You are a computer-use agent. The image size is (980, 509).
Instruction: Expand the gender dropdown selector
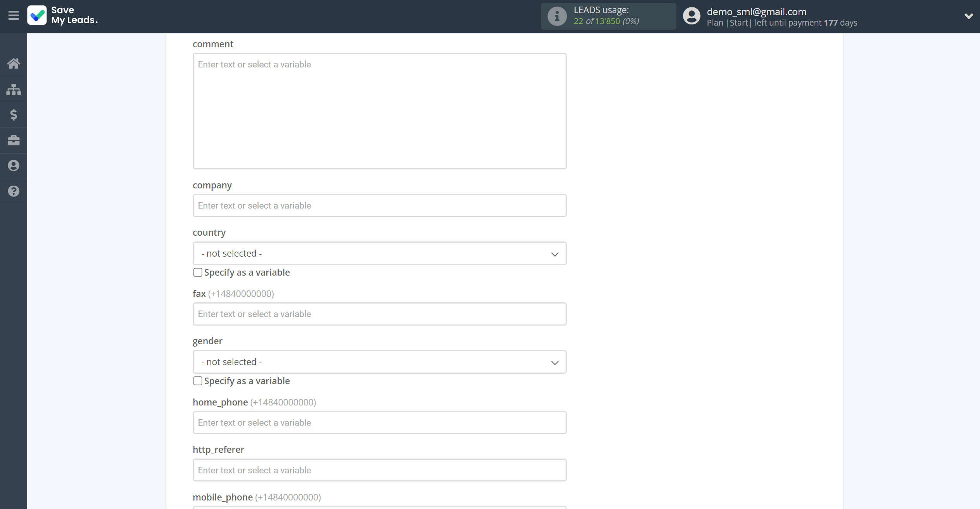[379, 362]
